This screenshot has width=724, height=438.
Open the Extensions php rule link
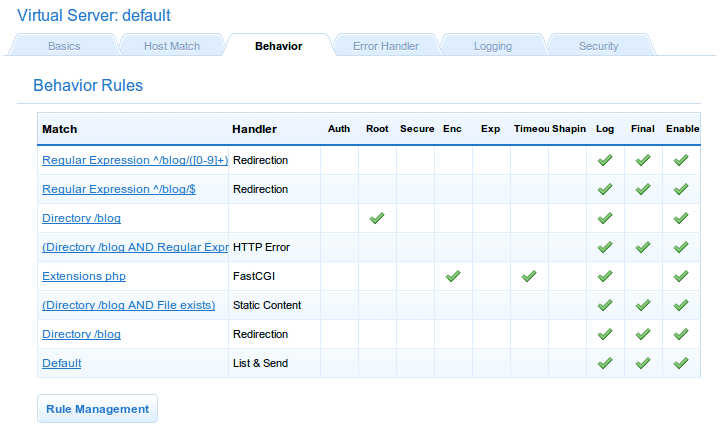tap(84, 276)
